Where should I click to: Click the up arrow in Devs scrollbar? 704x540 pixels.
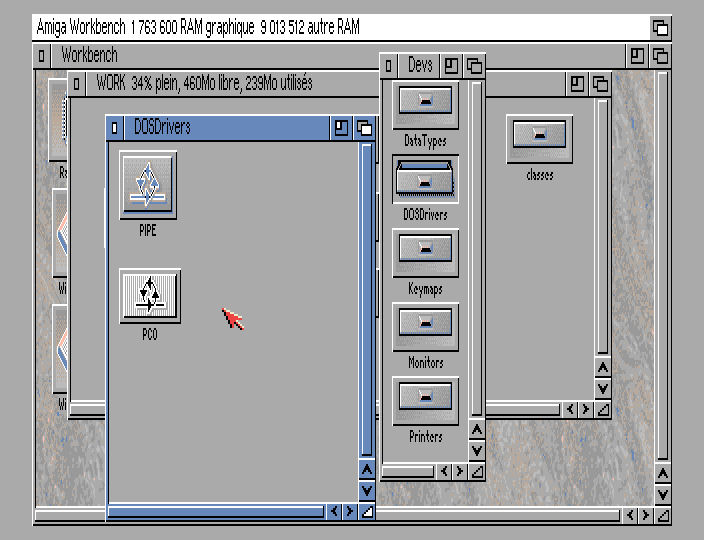pos(477,430)
